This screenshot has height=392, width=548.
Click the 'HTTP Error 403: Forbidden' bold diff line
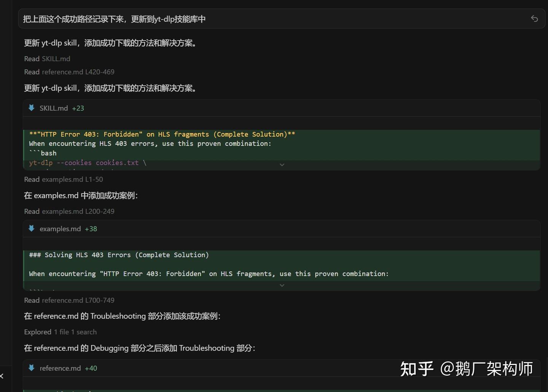click(x=162, y=134)
